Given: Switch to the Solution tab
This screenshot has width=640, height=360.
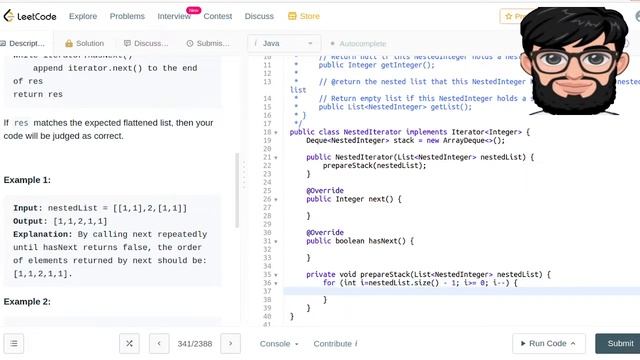Looking at the screenshot, I should pos(84,43).
